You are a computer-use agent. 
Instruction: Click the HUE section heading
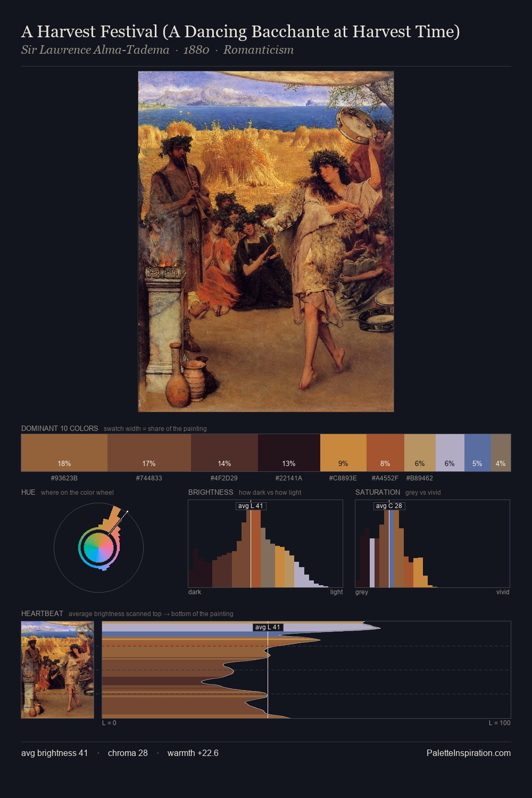pos(28,492)
